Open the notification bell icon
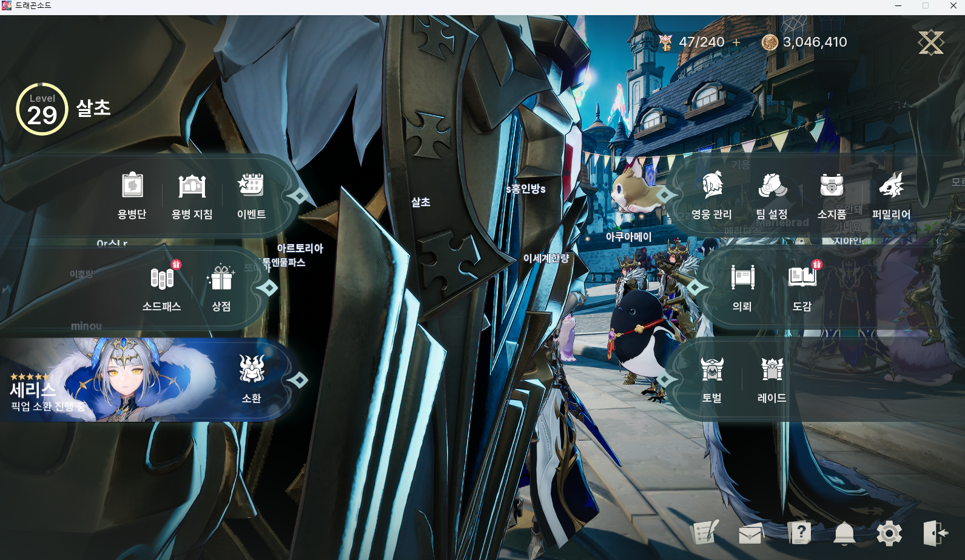Image resolution: width=965 pixels, height=560 pixels. pos(844,533)
